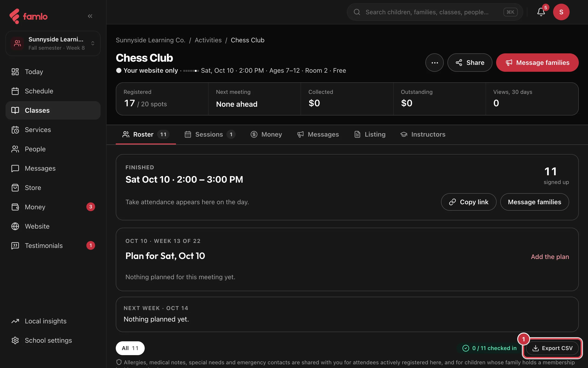Open People in the sidebar

point(53,149)
